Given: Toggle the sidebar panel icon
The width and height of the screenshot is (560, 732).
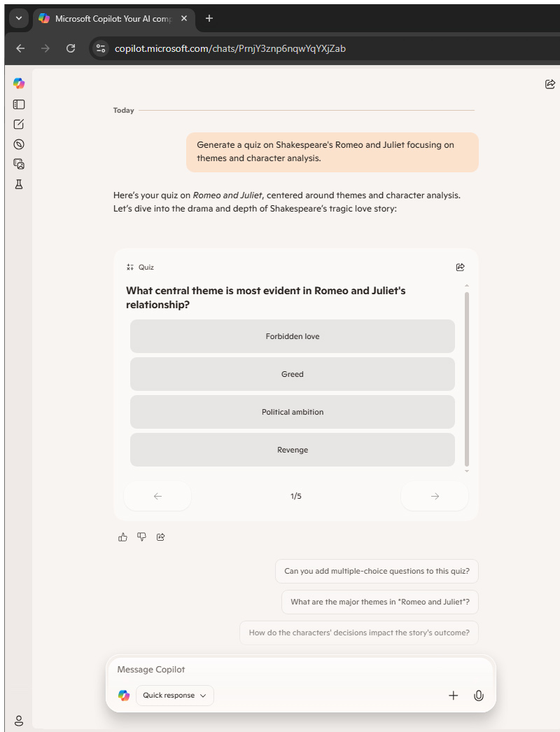Looking at the screenshot, I should [x=19, y=104].
